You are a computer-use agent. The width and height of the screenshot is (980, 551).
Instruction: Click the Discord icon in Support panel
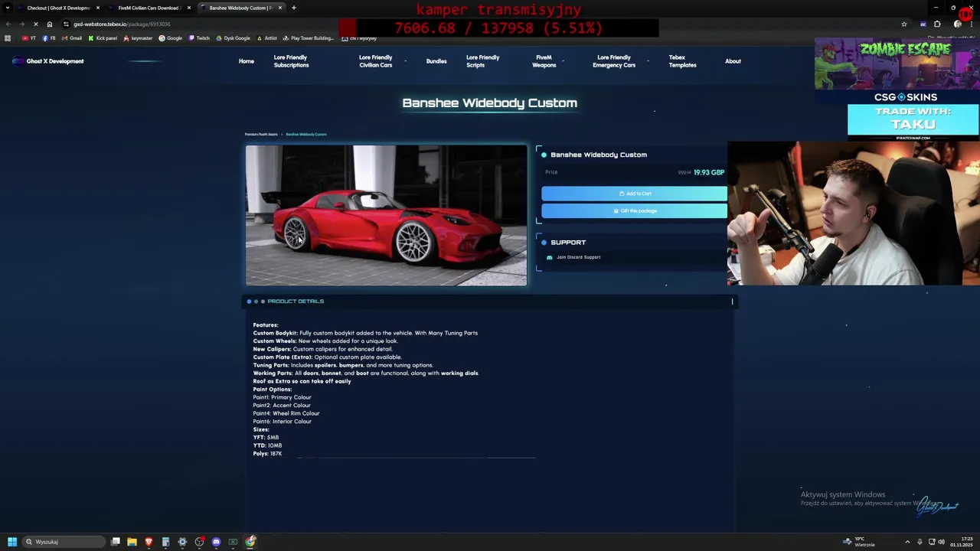pyautogui.click(x=549, y=257)
